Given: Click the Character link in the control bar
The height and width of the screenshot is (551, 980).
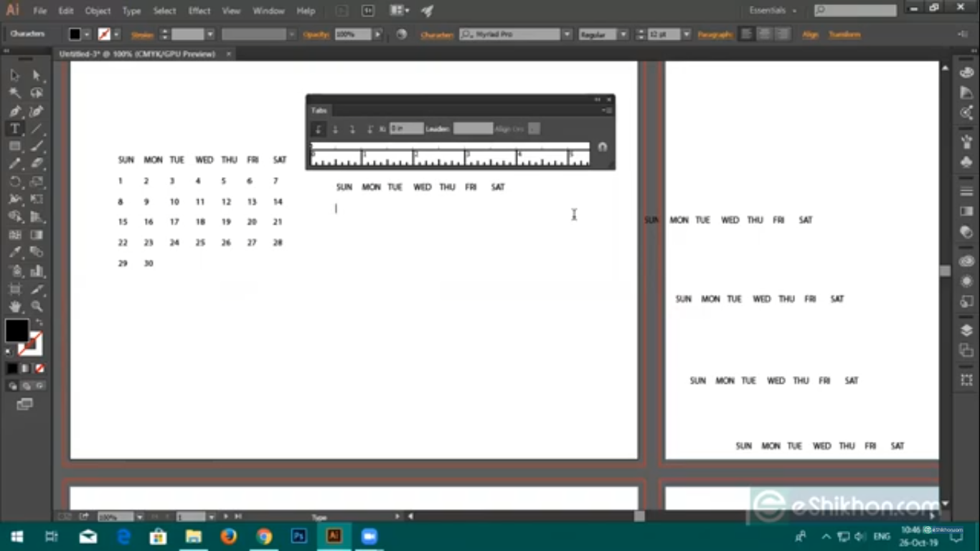Looking at the screenshot, I should click(436, 34).
